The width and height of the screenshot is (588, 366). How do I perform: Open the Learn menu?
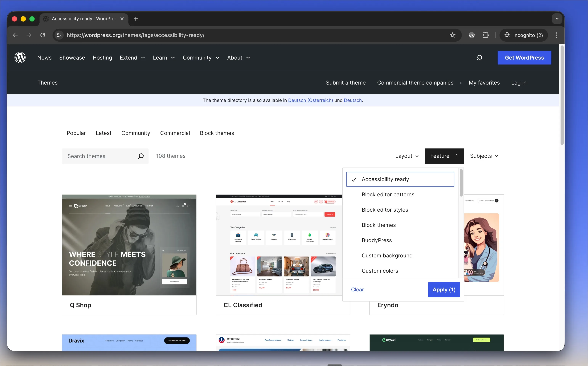[x=164, y=58]
